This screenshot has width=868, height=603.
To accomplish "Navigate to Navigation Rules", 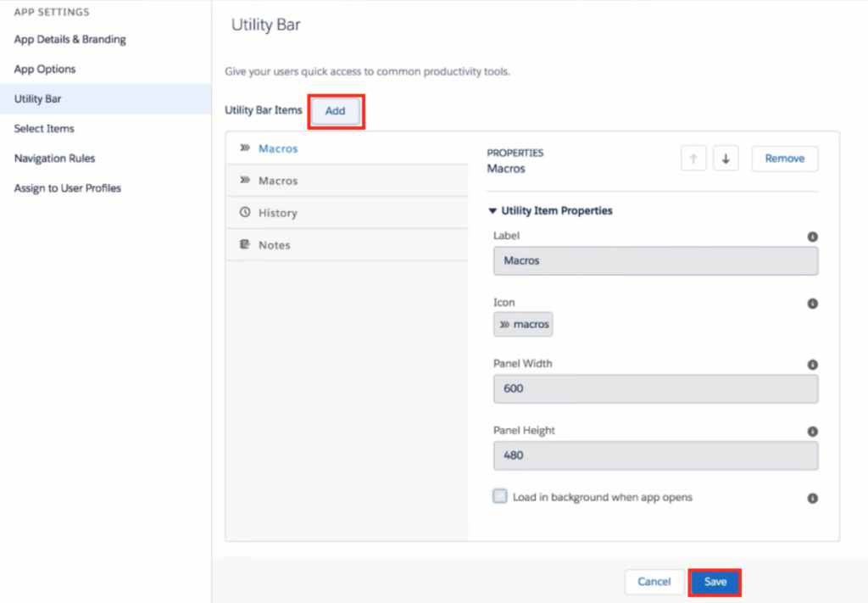I will click(x=55, y=159).
